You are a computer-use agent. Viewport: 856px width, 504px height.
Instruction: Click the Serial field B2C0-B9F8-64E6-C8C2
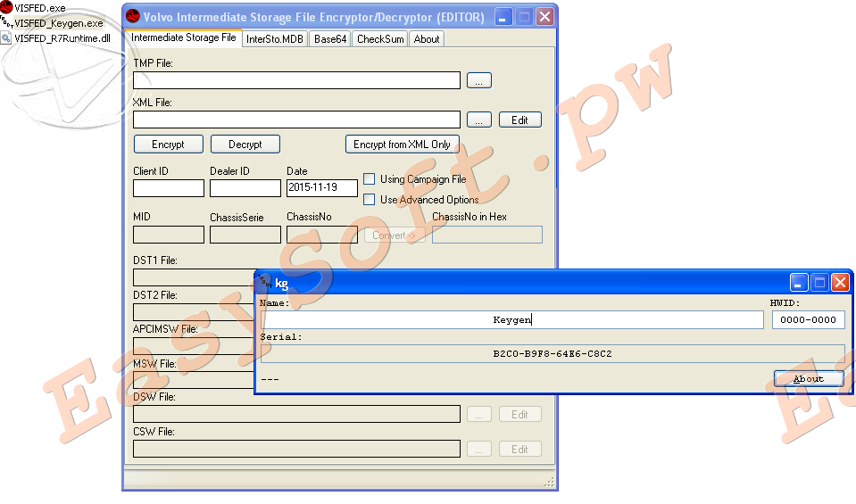point(553,353)
